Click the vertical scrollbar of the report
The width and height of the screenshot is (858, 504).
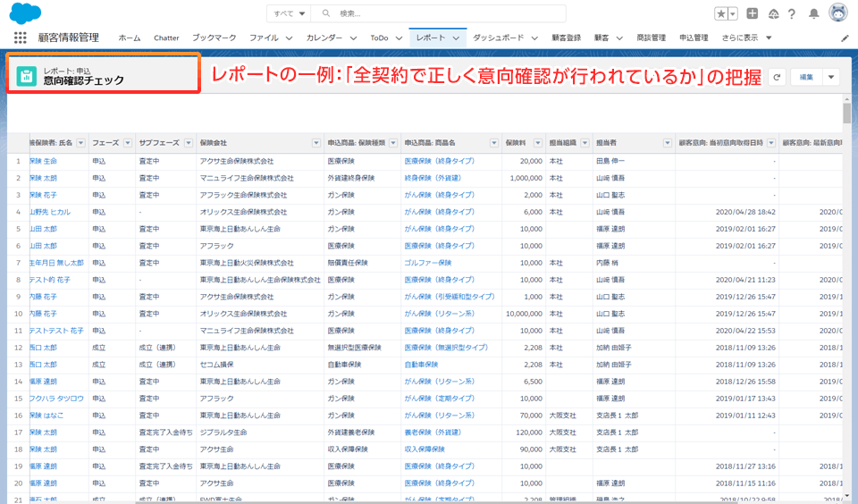coord(847,114)
